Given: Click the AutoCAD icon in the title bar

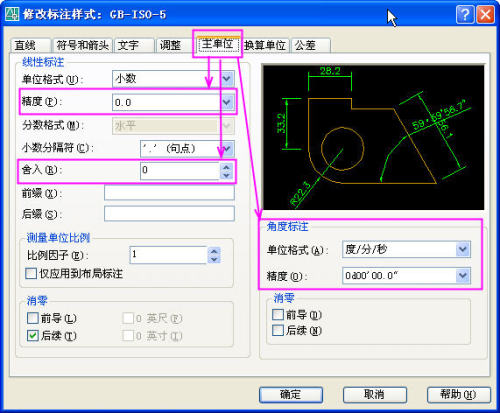Looking at the screenshot, I should tap(12, 14).
